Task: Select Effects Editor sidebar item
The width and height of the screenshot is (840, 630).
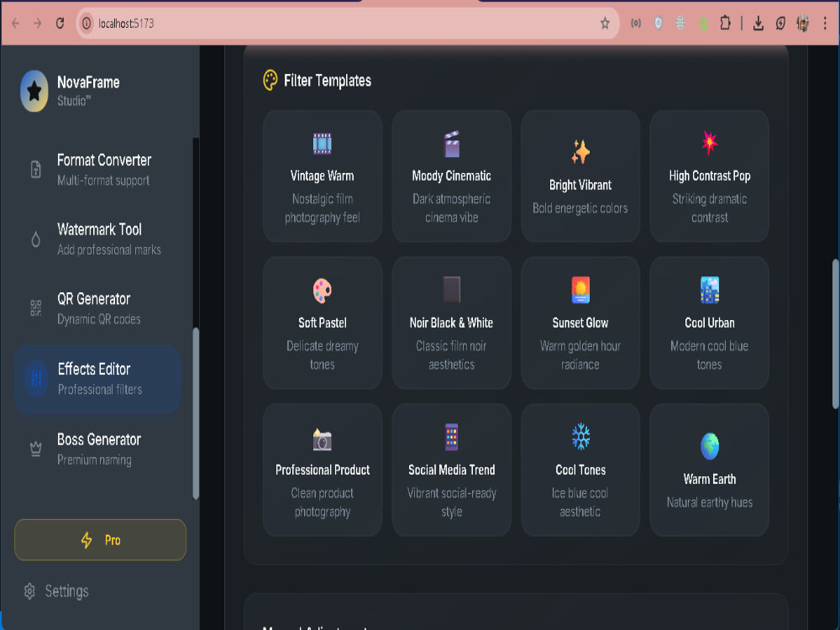Action: pyautogui.click(x=97, y=379)
